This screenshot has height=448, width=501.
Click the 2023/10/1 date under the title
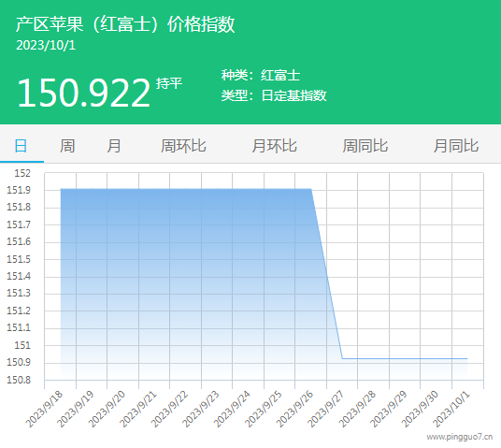46,45
